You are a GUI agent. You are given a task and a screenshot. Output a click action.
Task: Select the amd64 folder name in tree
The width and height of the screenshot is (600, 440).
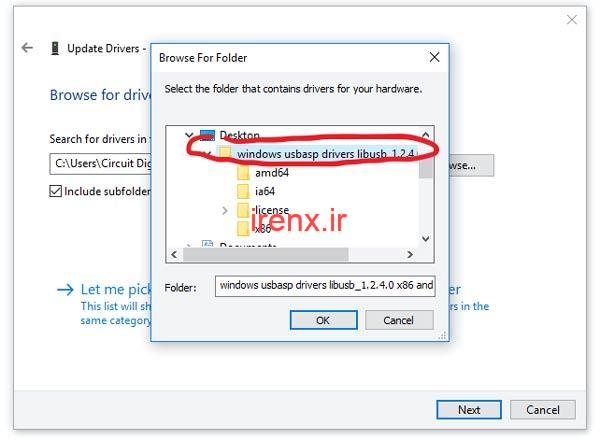(270, 172)
